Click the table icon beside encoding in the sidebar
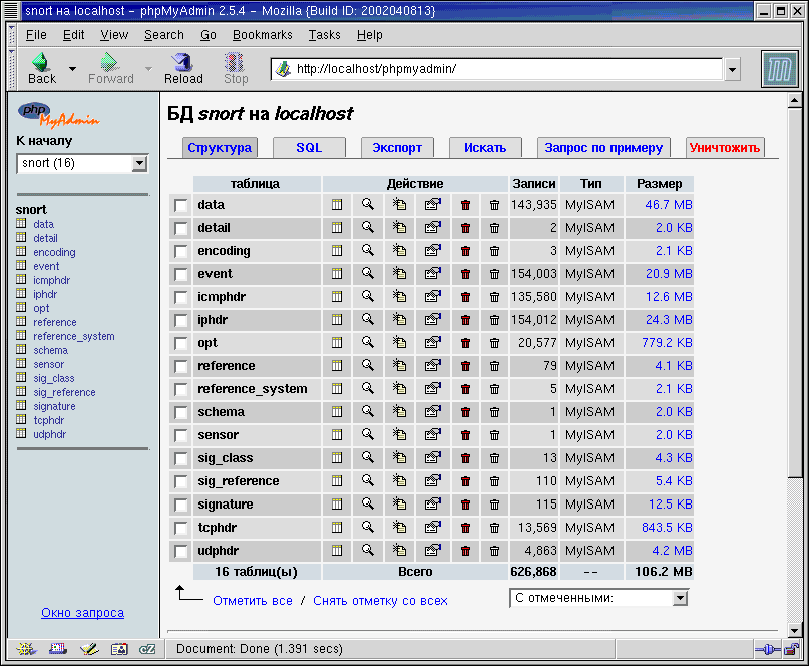The image size is (809, 666). coord(21,251)
